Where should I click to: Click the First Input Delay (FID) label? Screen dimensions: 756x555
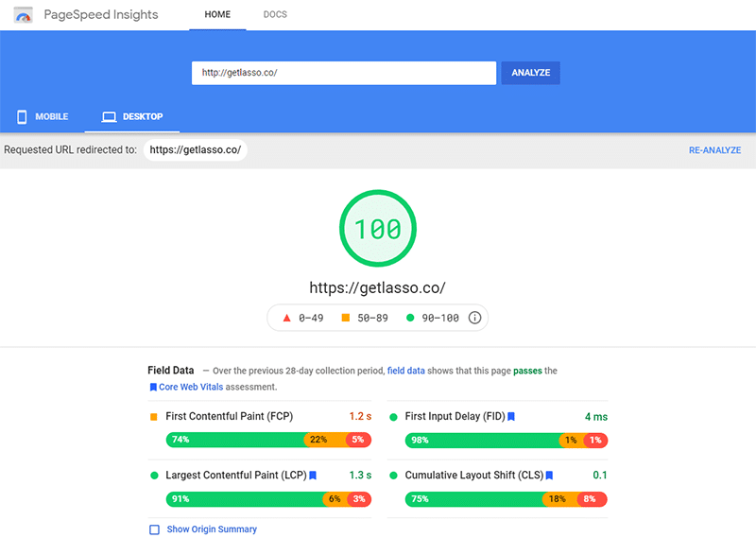[x=455, y=417]
